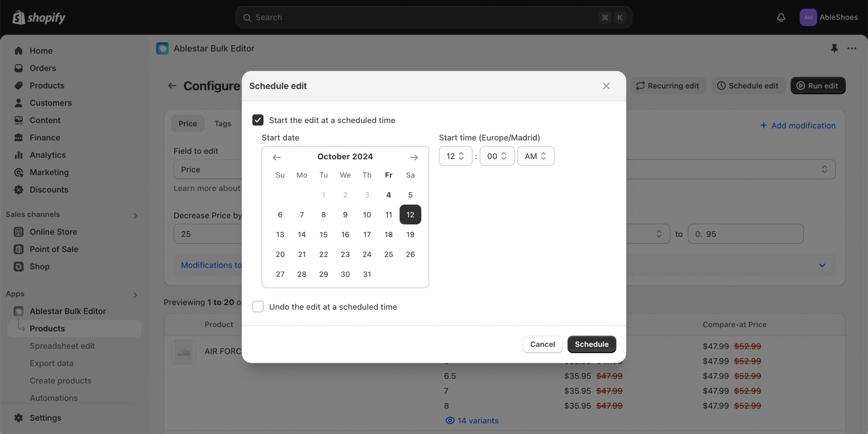
Task: Click the Run edit button
Action: (818, 85)
